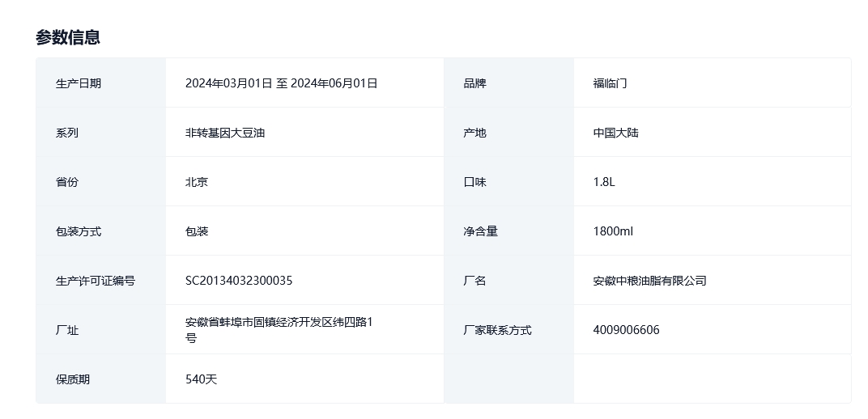Select the 厂家联系方式 label
The width and height of the screenshot is (868, 419).
coord(497,330)
